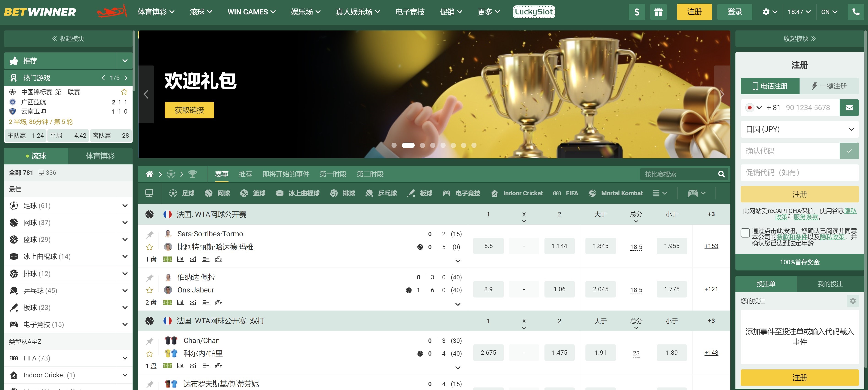Open the CN language dropdown
868x390 pixels.
(829, 12)
